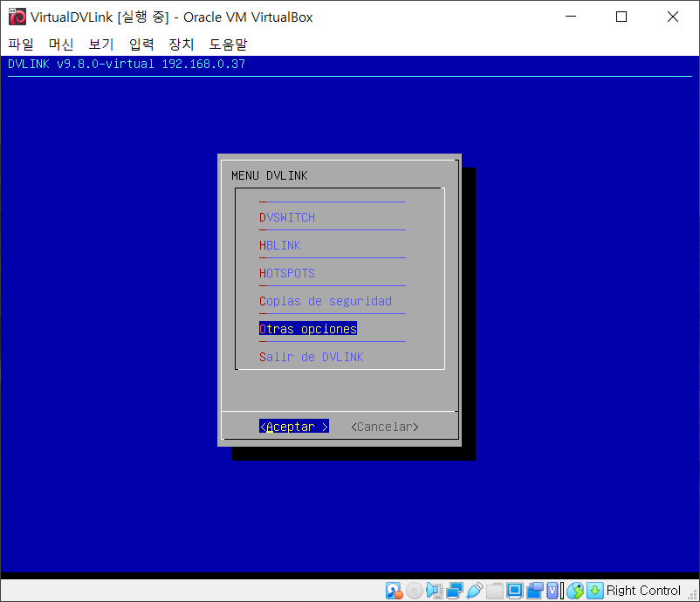Click the Cancelar button

tap(385, 427)
